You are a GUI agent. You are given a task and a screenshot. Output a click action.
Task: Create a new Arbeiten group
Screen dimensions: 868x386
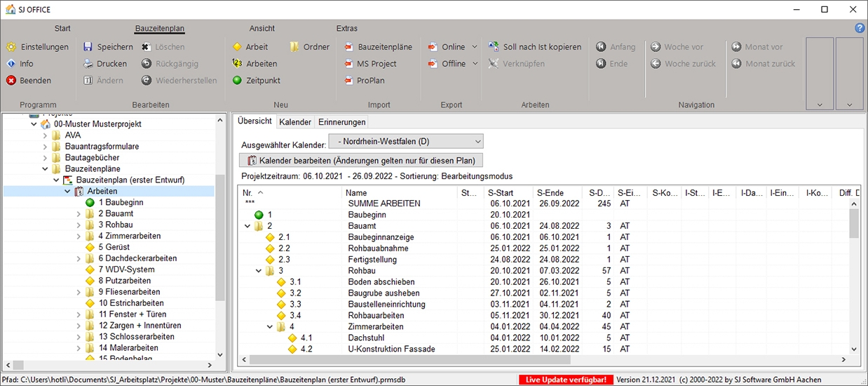[x=255, y=64]
